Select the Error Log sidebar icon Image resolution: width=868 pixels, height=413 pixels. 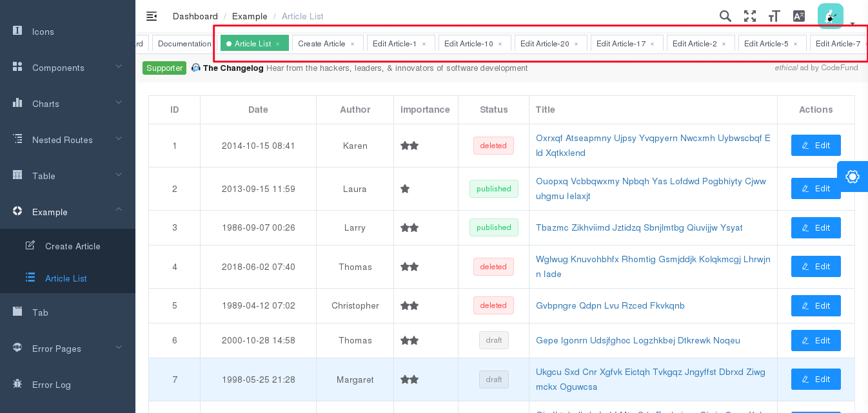point(16,385)
